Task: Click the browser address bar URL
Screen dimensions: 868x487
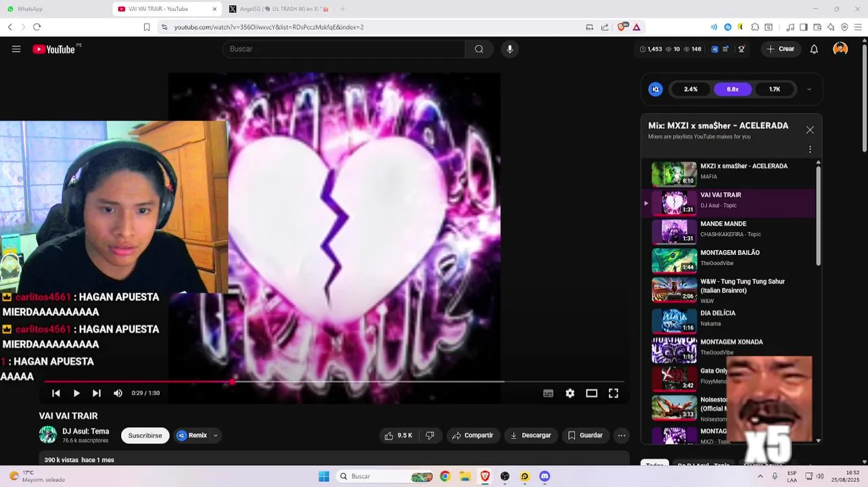Action: 269,27
